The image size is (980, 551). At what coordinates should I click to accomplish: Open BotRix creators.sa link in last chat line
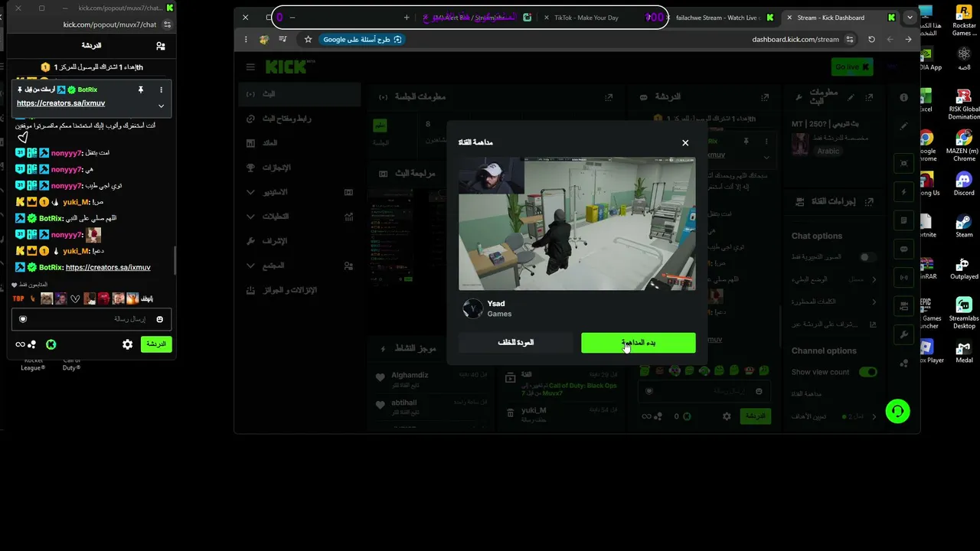pos(108,268)
